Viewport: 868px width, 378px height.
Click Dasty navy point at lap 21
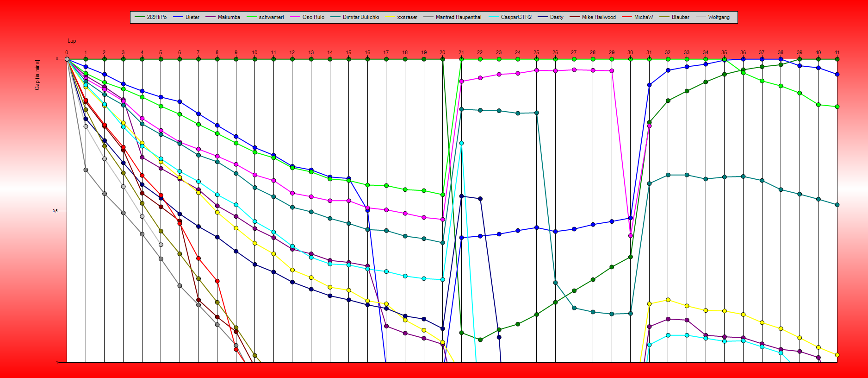coord(461,196)
